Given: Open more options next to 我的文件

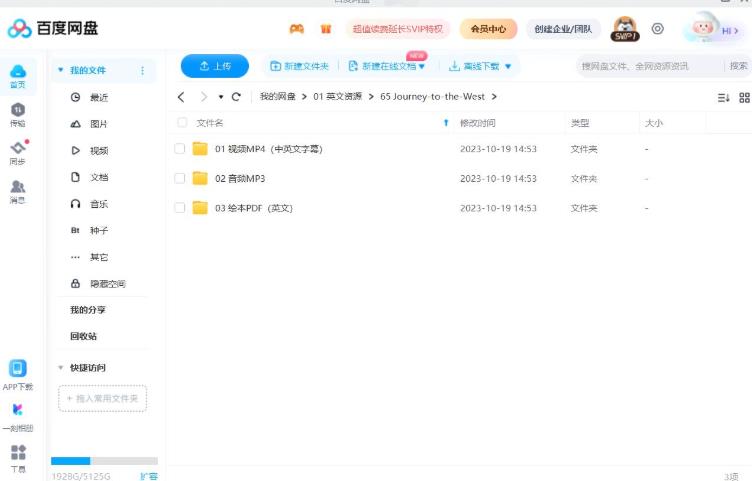Looking at the screenshot, I should click(x=142, y=70).
